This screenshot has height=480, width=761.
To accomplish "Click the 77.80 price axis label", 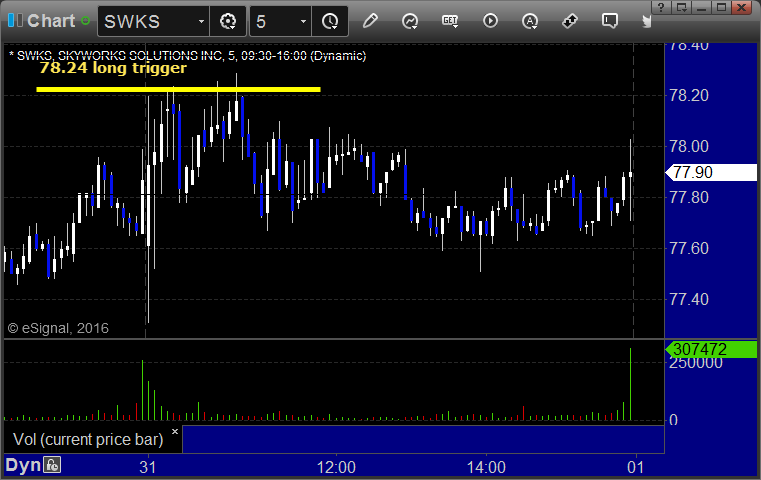I will point(689,198).
